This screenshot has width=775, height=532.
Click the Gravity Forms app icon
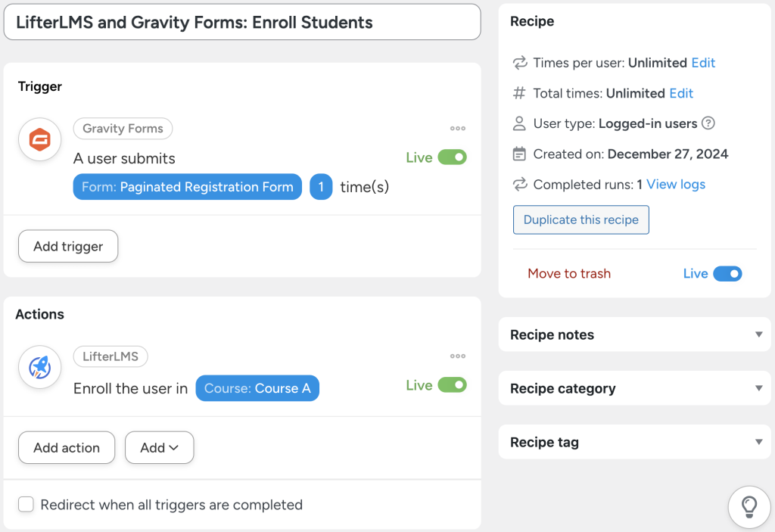coord(39,139)
